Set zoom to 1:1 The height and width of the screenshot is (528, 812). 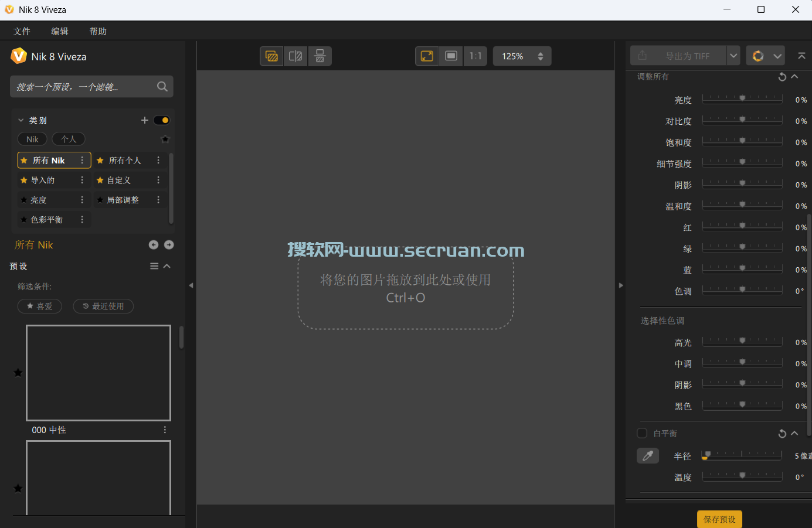point(475,56)
